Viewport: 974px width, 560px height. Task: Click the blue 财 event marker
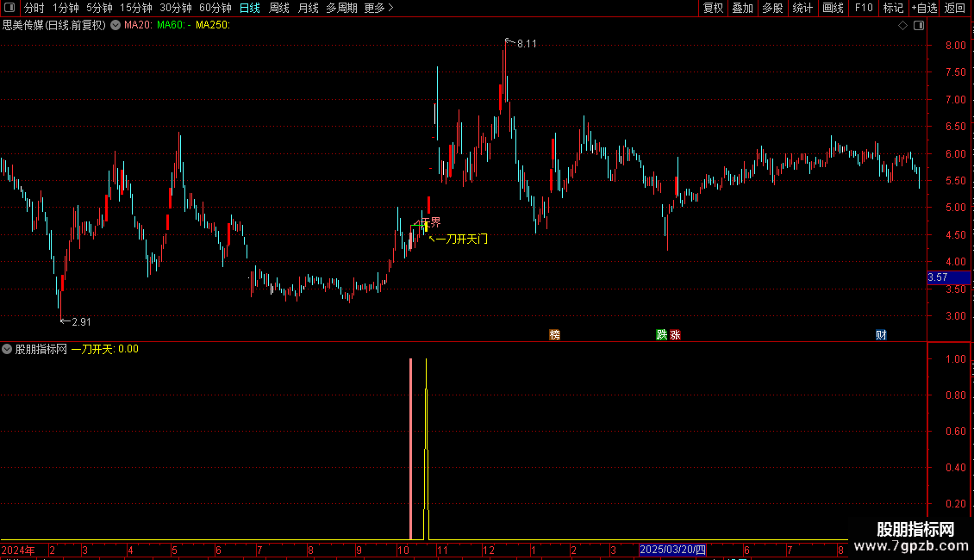(x=881, y=334)
